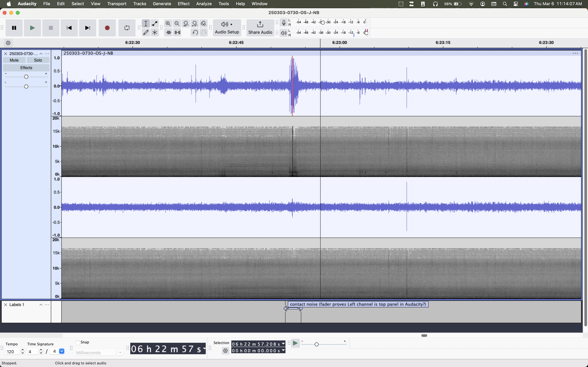The height and width of the screenshot is (367, 588).
Task: Enable the Snap checkbox
Action: pyautogui.click(x=78, y=342)
